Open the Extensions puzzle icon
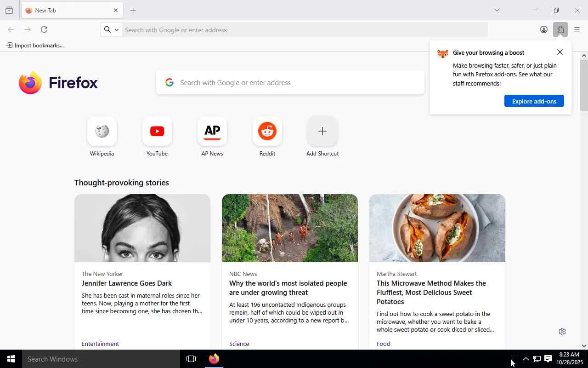 [x=560, y=29]
